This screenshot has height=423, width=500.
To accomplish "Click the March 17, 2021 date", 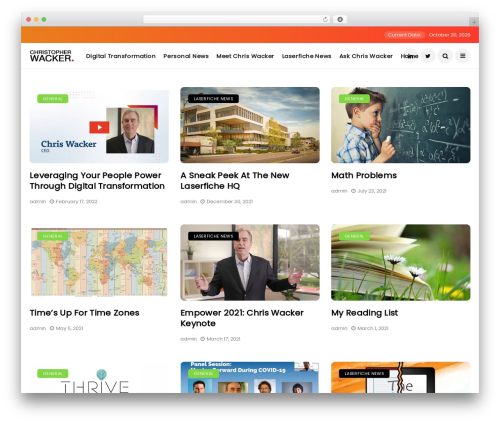I will click(223, 339).
